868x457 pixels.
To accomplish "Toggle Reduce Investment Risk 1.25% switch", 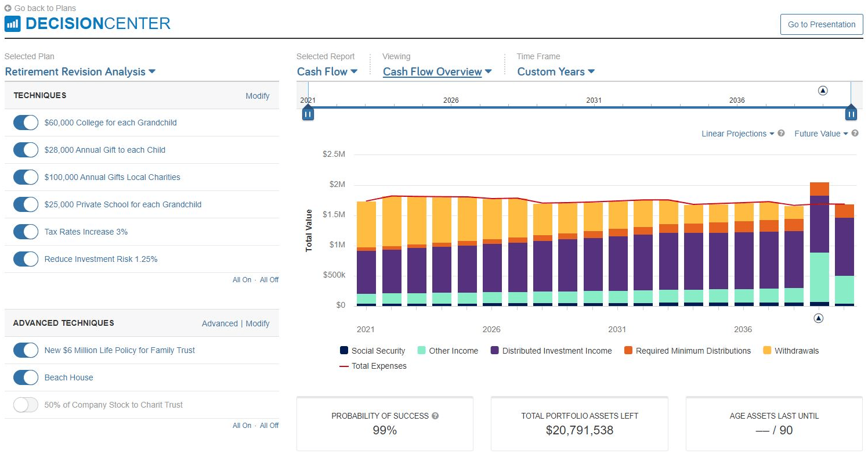I will (26, 259).
